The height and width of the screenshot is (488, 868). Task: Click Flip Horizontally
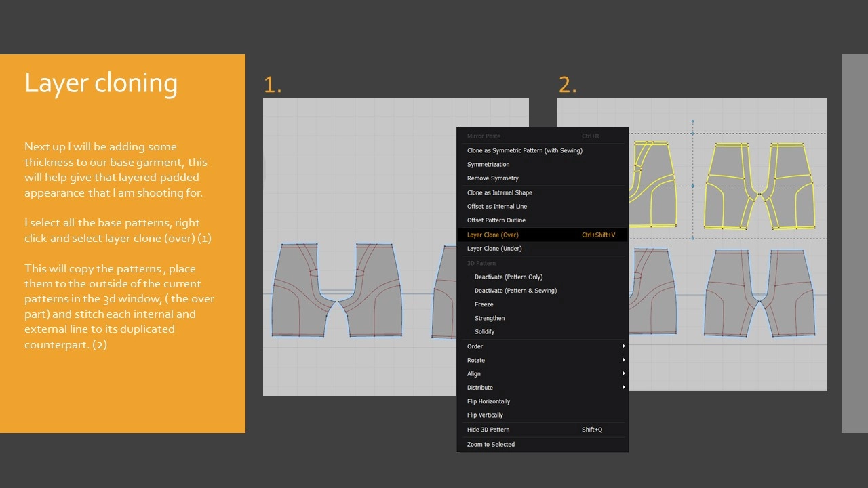(488, 401)
